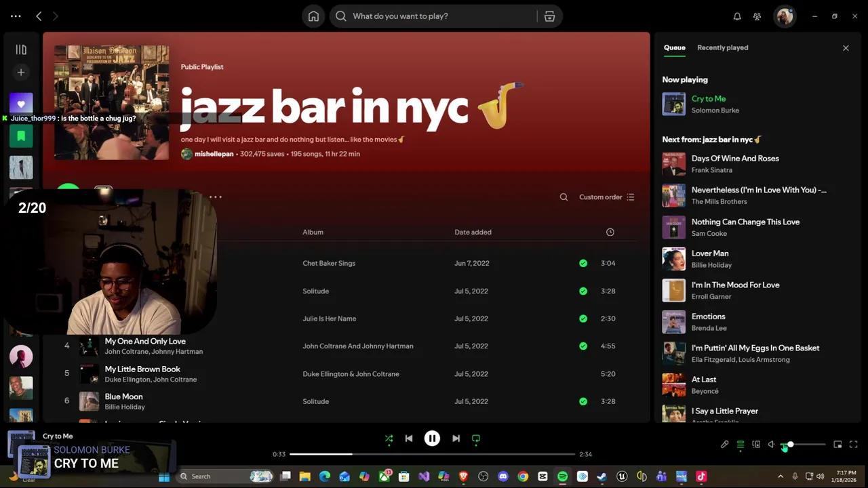Open Duke Ellington & John Coltrane album link
The image size is (868, 488).
(x=351, y=373)
